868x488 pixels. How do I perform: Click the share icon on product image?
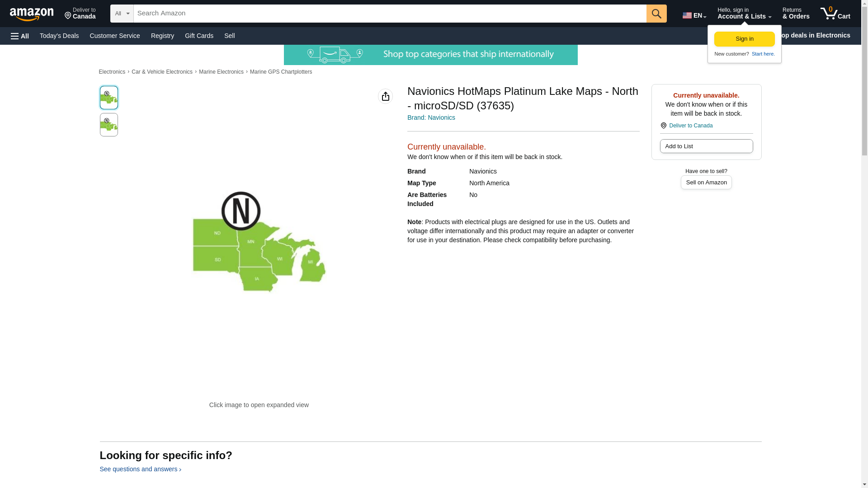click(x=385, y=96)
